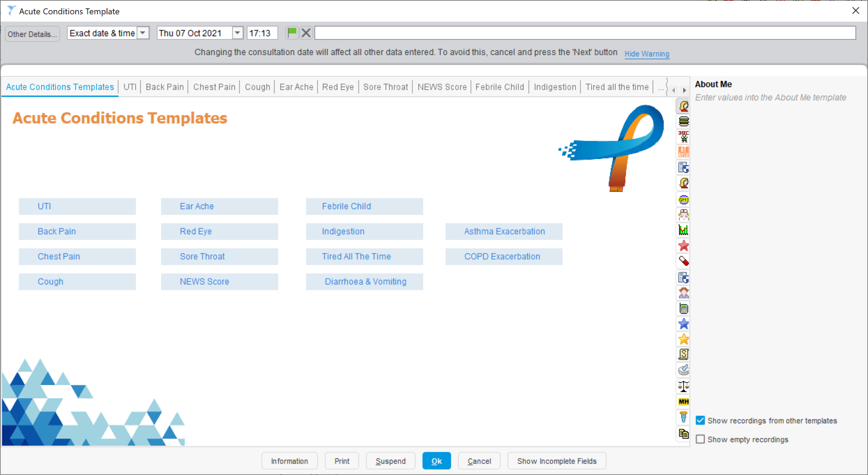Click the AT RISK sidebar icon
The height and width of the screenshot is (475, 868).
(x=684, y=152)
